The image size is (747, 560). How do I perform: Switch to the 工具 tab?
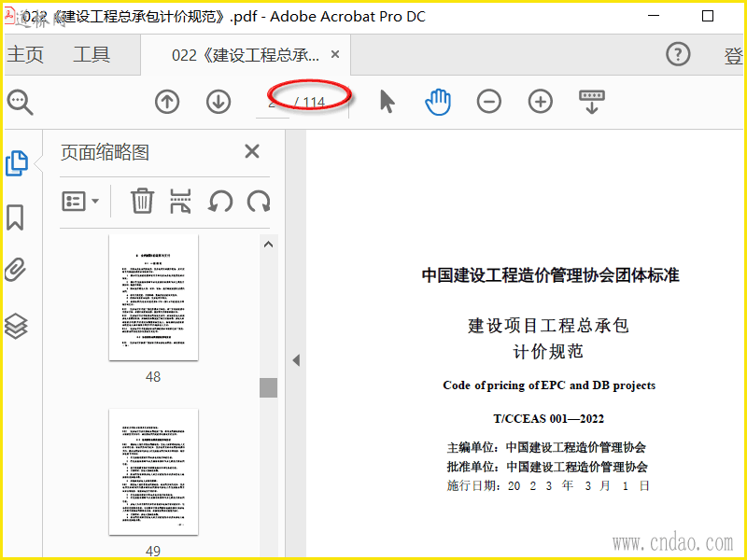pyautogui.click(x=92, y=54)
